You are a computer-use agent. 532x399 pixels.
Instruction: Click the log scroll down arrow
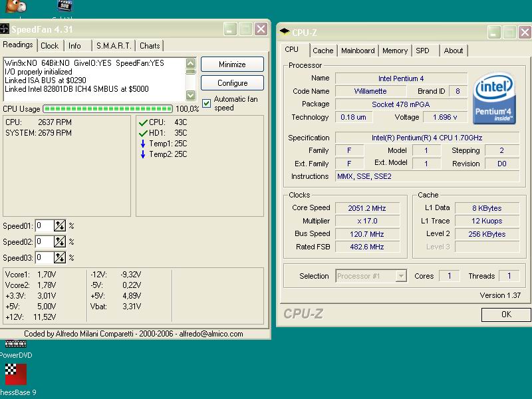pyautogui.click(x=191, y=95)
